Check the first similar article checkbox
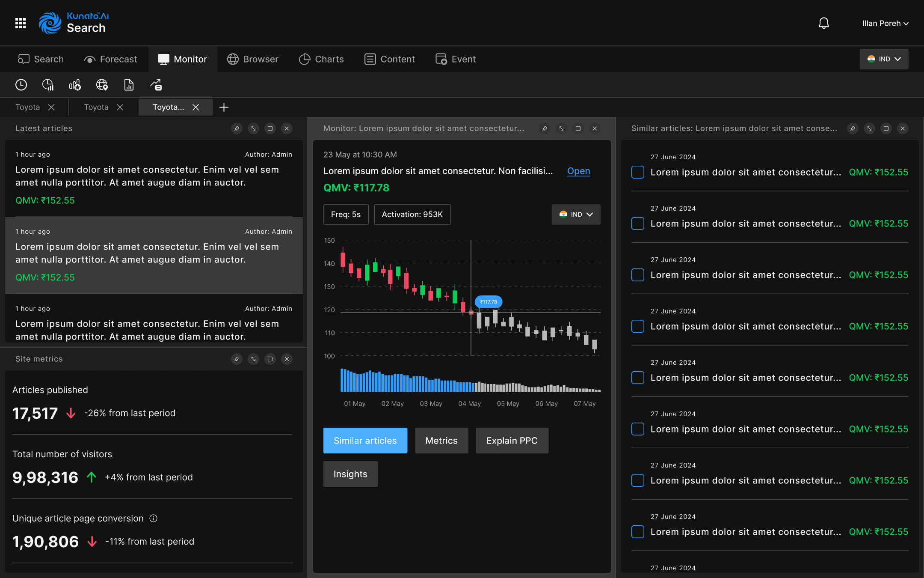The height and width of the screenshot is (578, 924). (638, 172)
